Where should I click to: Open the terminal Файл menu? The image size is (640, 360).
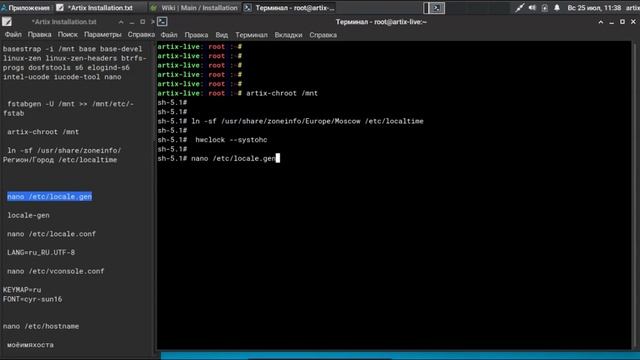[x=169, y=35]
